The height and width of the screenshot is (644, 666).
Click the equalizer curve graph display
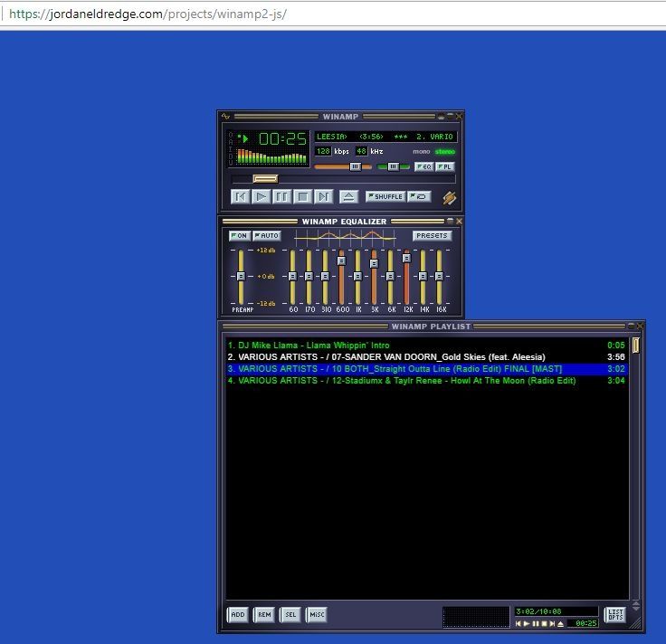coord(345,237)
